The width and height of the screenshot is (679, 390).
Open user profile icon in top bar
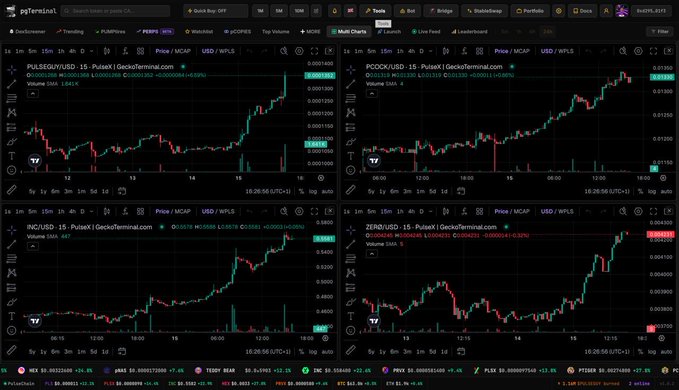[606, 11]
